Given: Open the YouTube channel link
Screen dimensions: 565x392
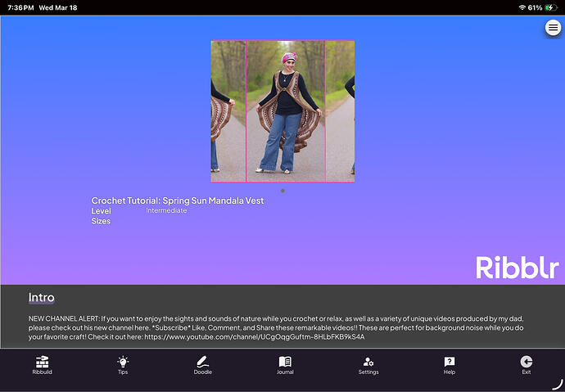Looking at the screenshot, I should (255, 336).
